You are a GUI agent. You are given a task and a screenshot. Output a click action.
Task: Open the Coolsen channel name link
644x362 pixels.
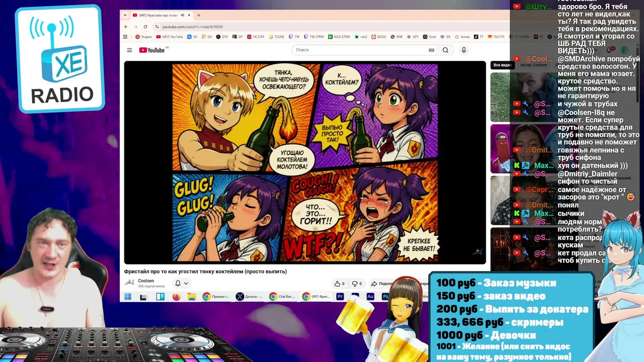pyautogui.click(x=146, y=281)
